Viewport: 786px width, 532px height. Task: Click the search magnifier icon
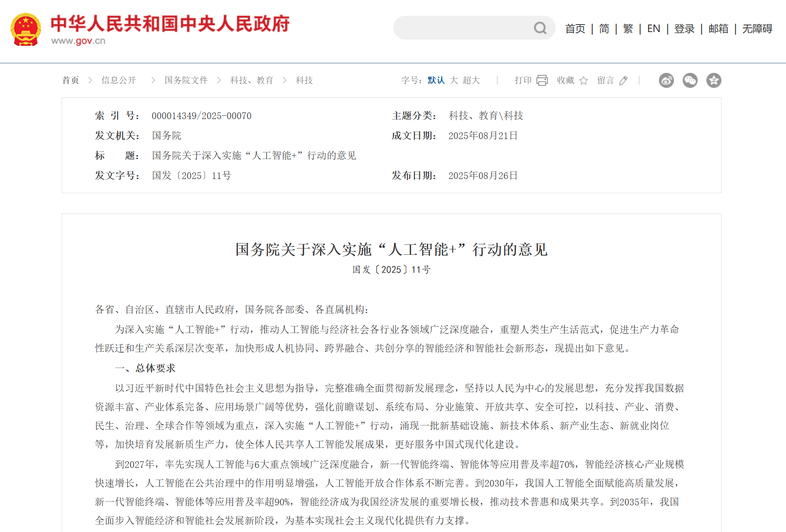540,27
